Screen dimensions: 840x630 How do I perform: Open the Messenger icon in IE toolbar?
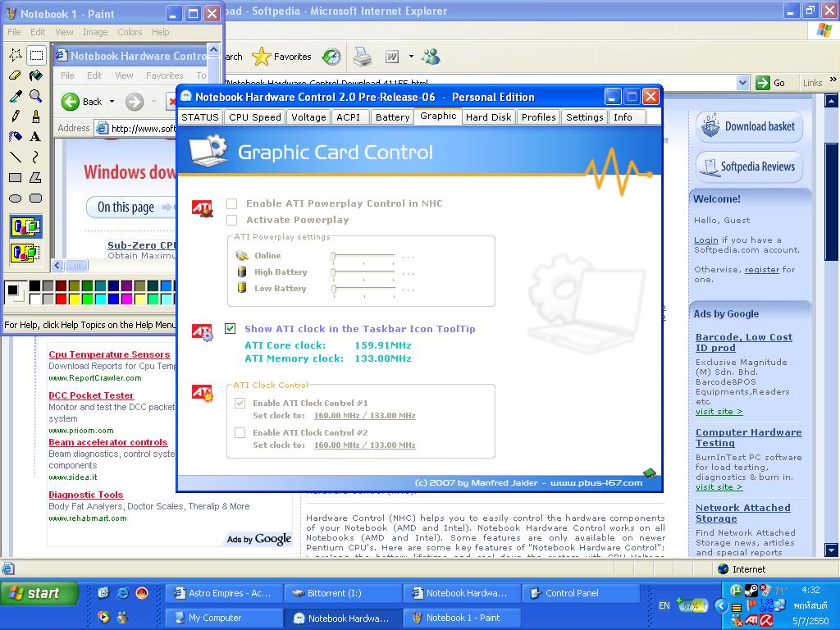[431, 57]
